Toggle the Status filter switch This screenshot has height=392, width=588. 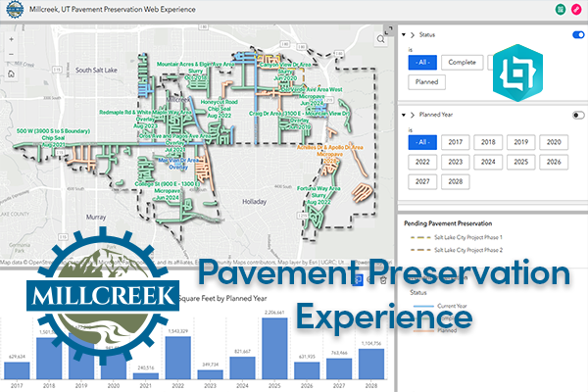pyautogui.click(x=578, y=35)
